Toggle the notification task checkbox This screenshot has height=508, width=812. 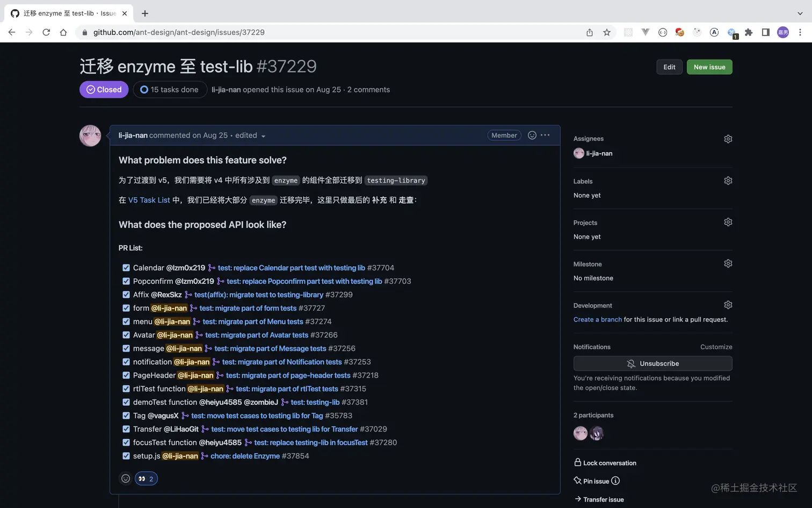tap(126, 362)
